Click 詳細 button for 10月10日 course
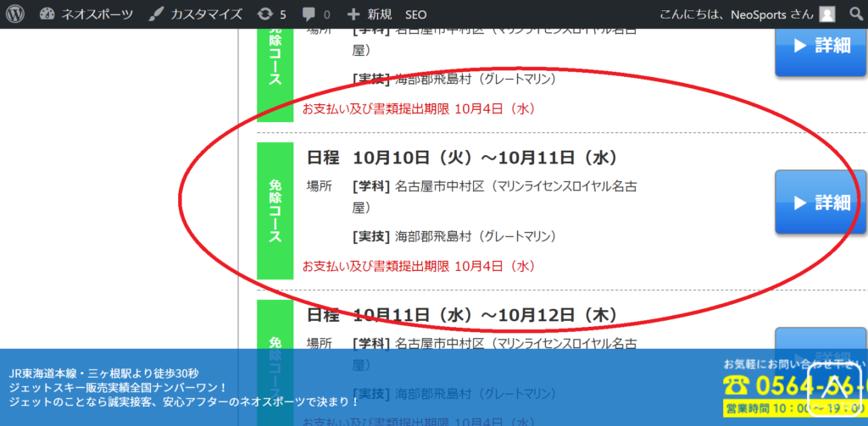Screen dimensions: 868x426 pyautogui.click(x=821, y=202)
